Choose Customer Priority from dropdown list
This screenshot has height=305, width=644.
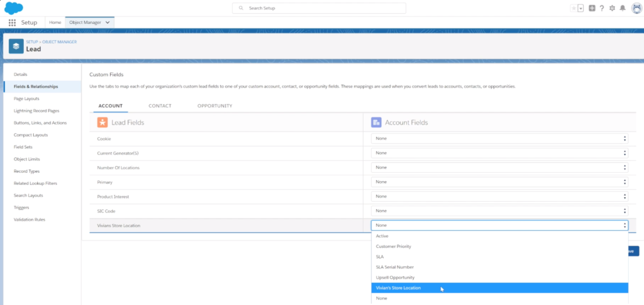[394, 247]
